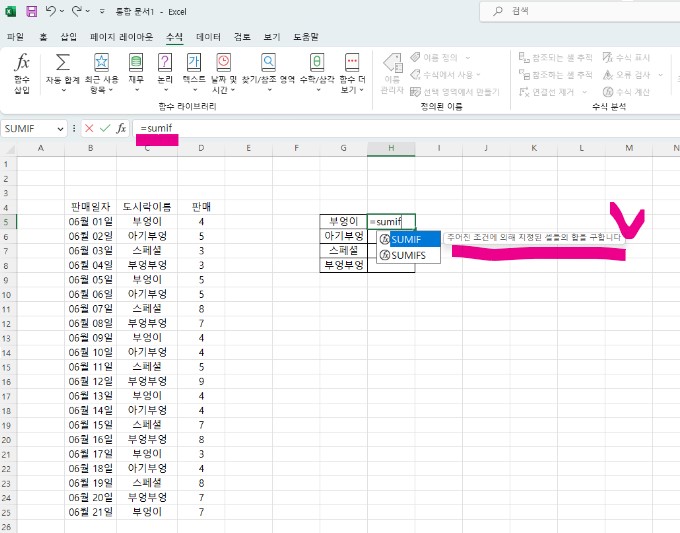Switch to the Formulas (수식) tab

[x=174, y=37]
